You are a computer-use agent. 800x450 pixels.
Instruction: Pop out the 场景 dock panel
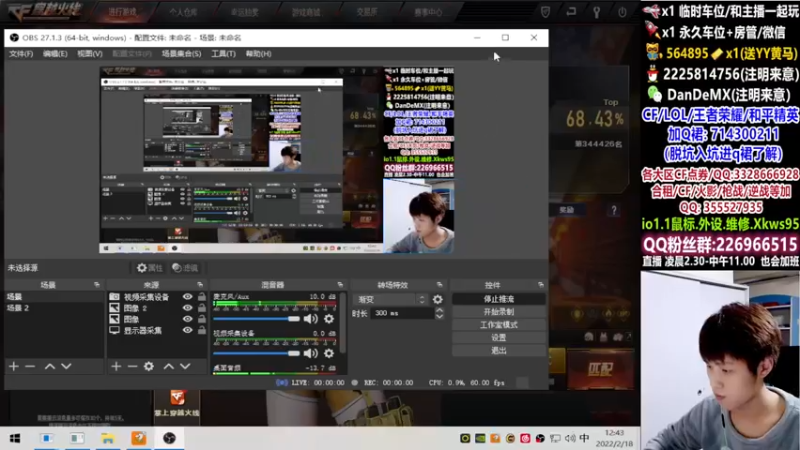coord(97,285)
